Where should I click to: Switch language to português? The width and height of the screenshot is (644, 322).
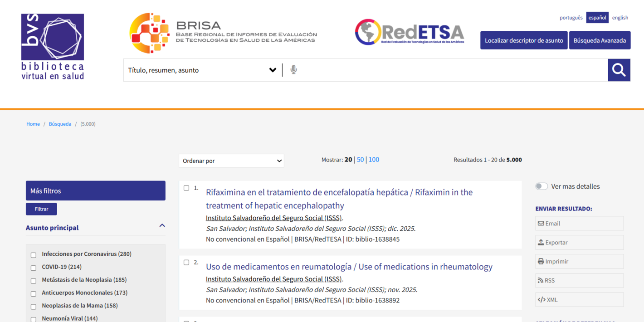pyautogui.click(x=571, y=18)
